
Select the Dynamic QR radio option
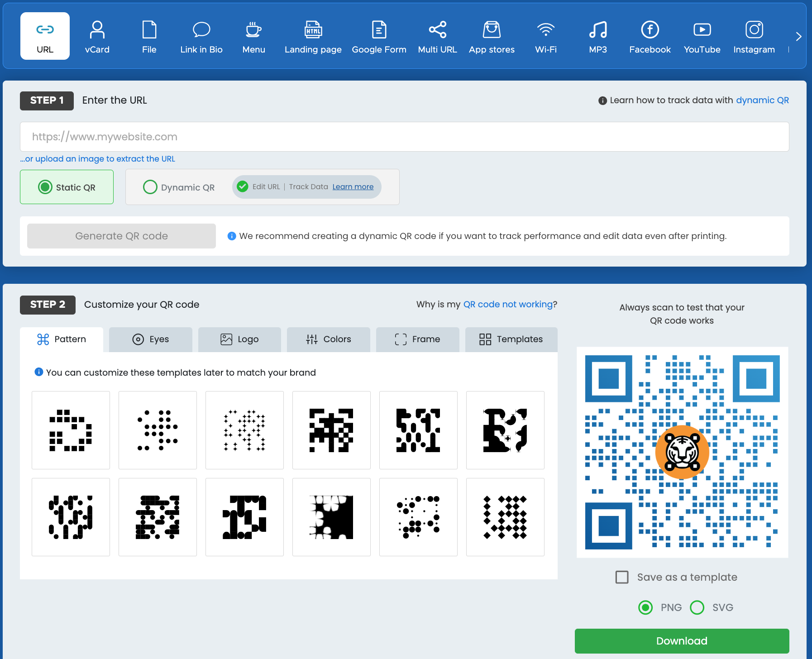pos(150,187)
